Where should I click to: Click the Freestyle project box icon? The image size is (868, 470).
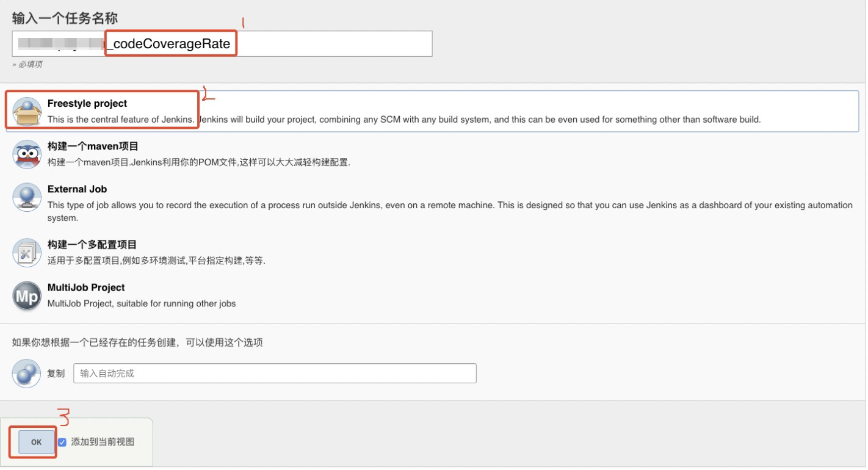[x=27, y=111]
